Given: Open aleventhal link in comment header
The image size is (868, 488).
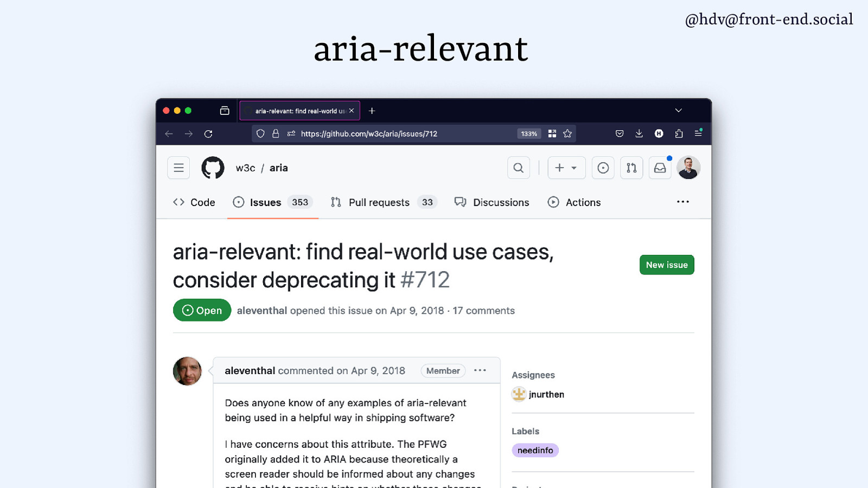Looking at the screenshot, I should [250, 371].
